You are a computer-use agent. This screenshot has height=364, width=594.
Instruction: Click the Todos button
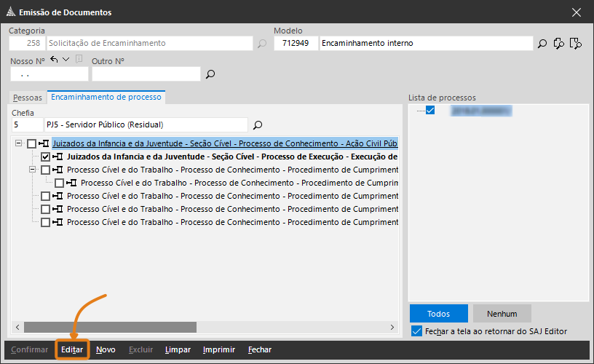[x=438, y=314]
